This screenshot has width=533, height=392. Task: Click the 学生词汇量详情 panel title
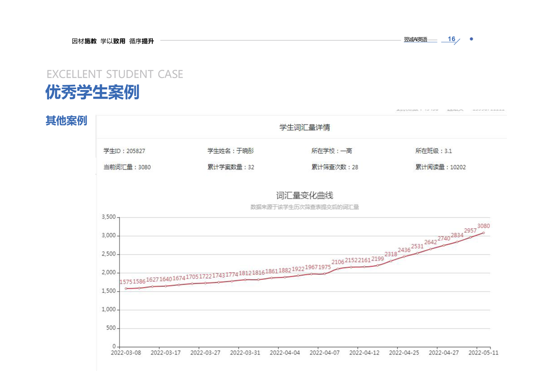(304, 128)
